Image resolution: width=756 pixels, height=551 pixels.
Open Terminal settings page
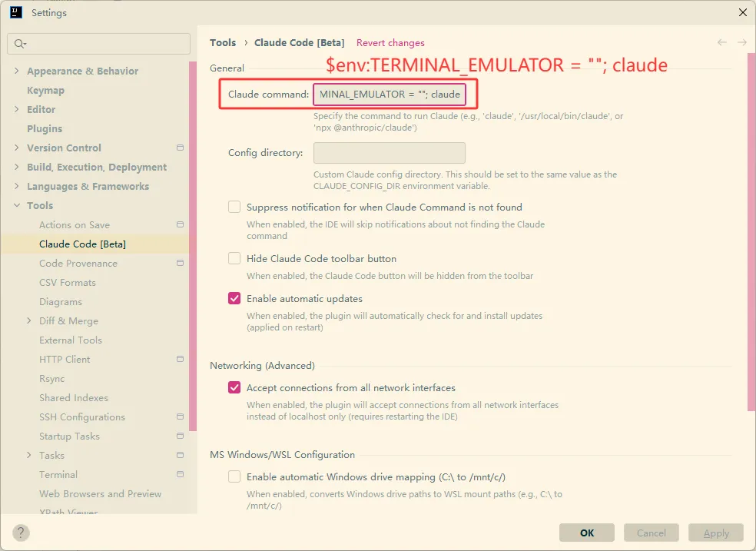[x=58, y=474]
